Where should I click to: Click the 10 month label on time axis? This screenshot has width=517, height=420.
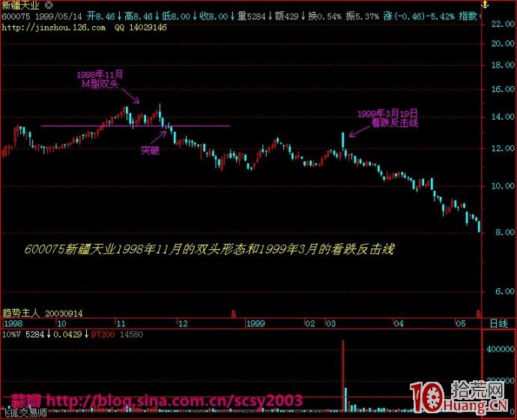[61, 323]
